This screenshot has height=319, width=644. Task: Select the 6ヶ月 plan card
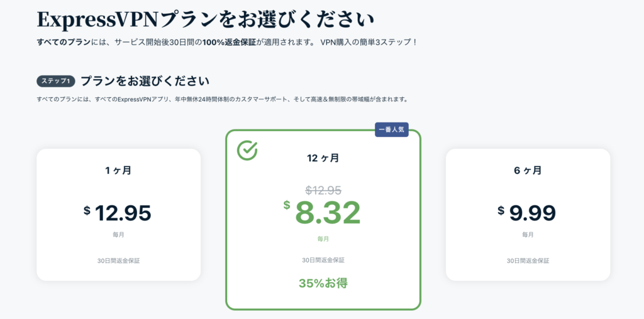click(x=528, y=215)
